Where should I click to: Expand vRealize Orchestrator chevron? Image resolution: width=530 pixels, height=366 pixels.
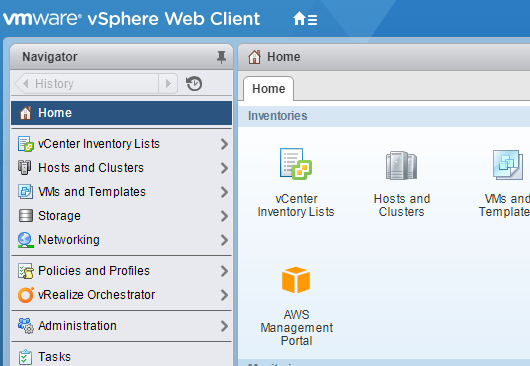(x=224, y=295)
